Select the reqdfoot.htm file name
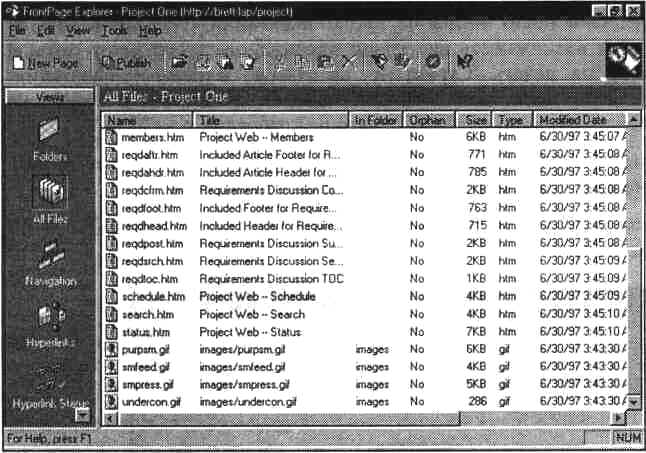 (x=151, y=208)
